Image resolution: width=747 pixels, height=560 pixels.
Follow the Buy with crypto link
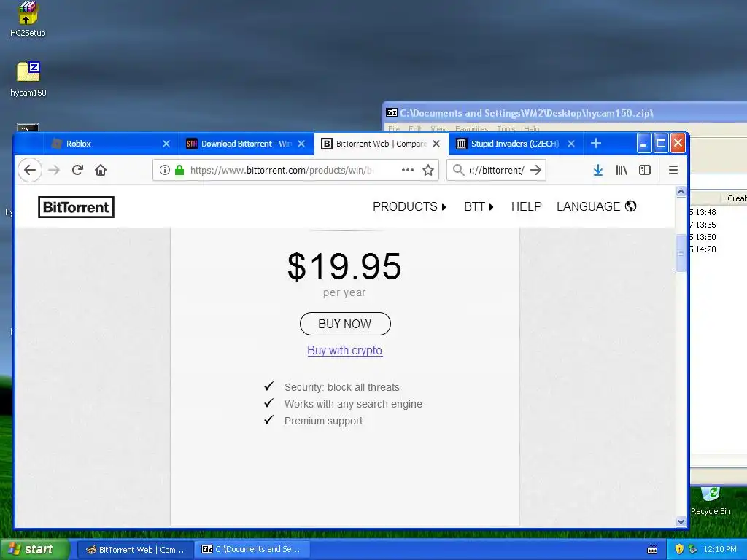coord(345,351)
